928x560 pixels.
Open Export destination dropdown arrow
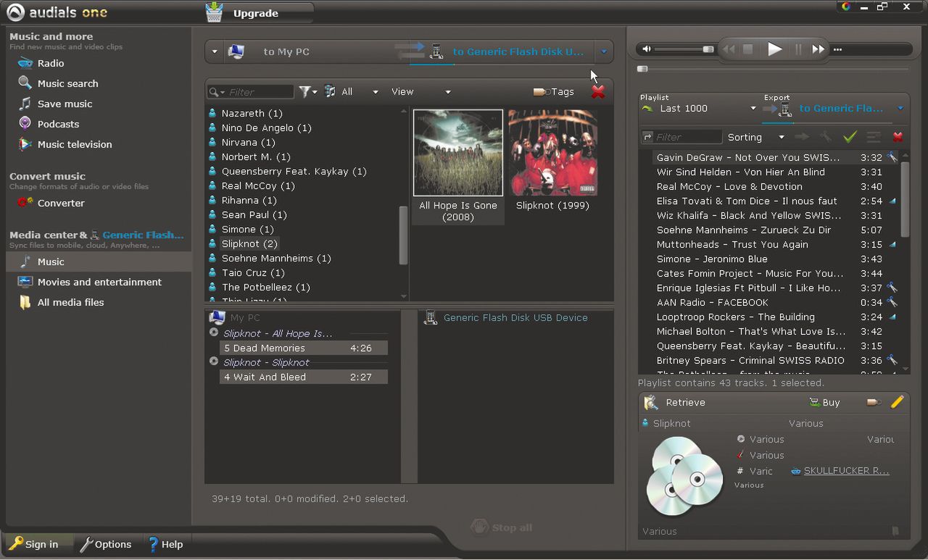tap(900, 109)
